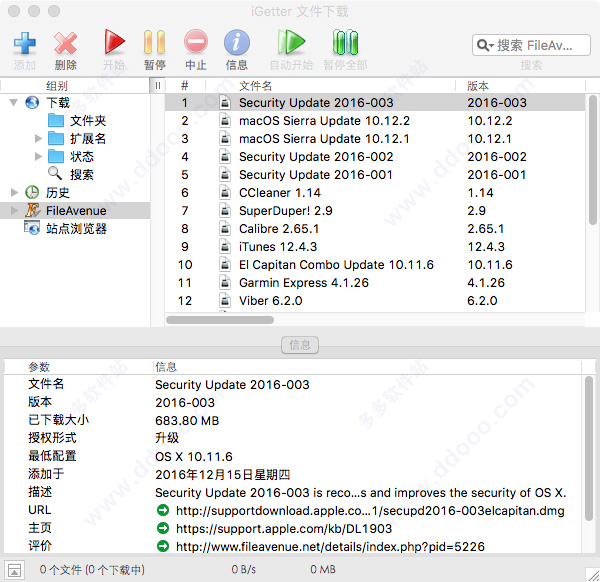Click the 中止 stop toolbar icon
Screen dimensions: 600x582
196,42
